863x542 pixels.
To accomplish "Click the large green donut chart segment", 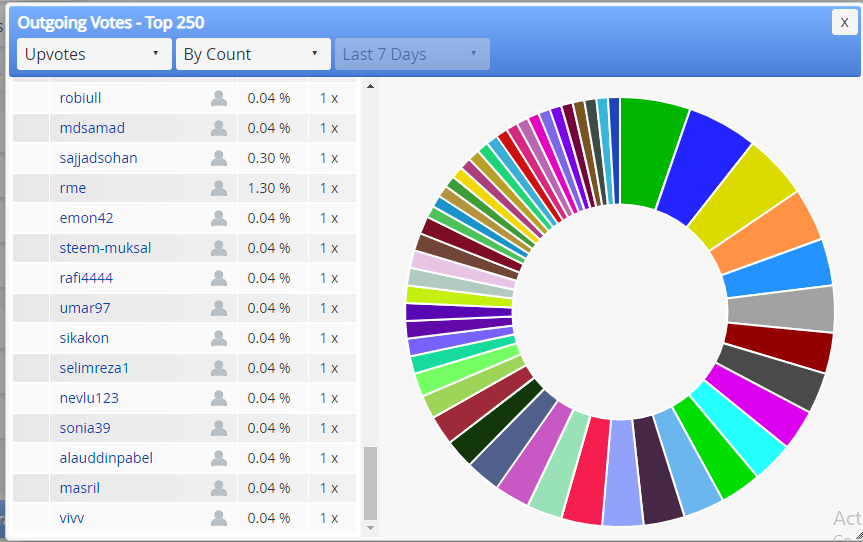I will (648, 151).
